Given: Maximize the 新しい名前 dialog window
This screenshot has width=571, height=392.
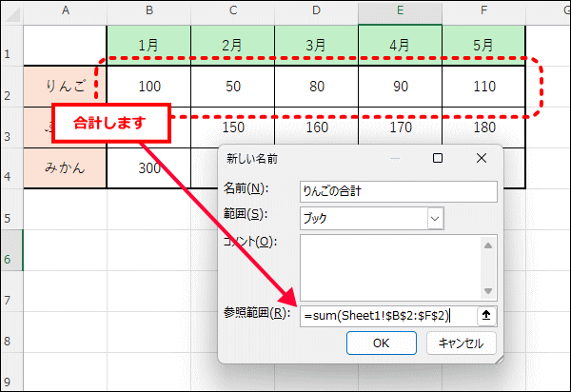Looking at the screenshot, I should (438, 158).
